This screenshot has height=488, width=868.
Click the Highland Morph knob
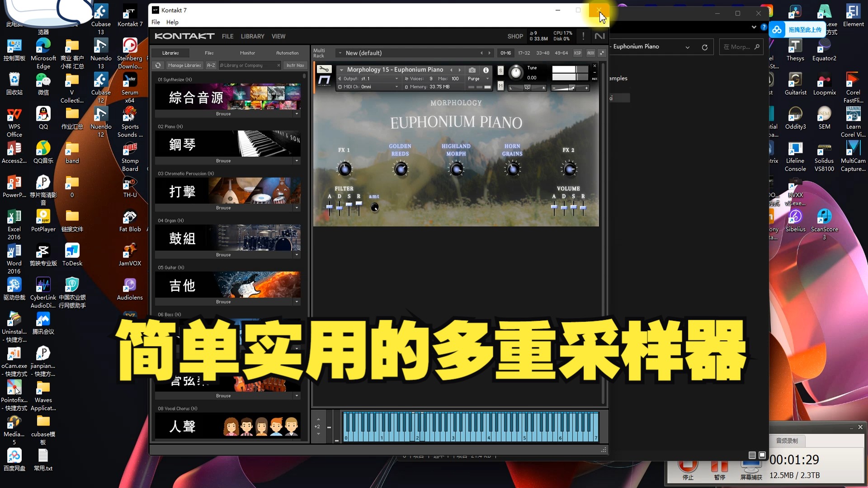[456, 169]
